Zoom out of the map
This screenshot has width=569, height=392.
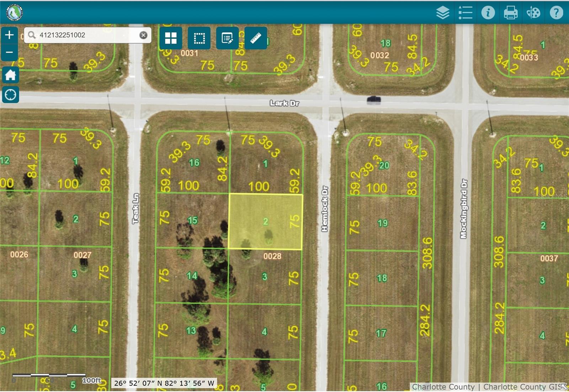[x=9, y=52]
